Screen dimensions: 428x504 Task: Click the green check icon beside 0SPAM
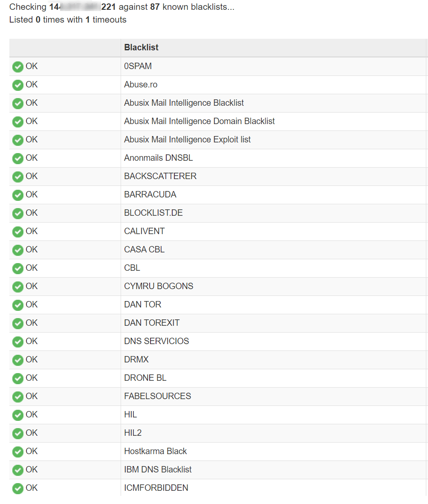click(x=17, y=67)
